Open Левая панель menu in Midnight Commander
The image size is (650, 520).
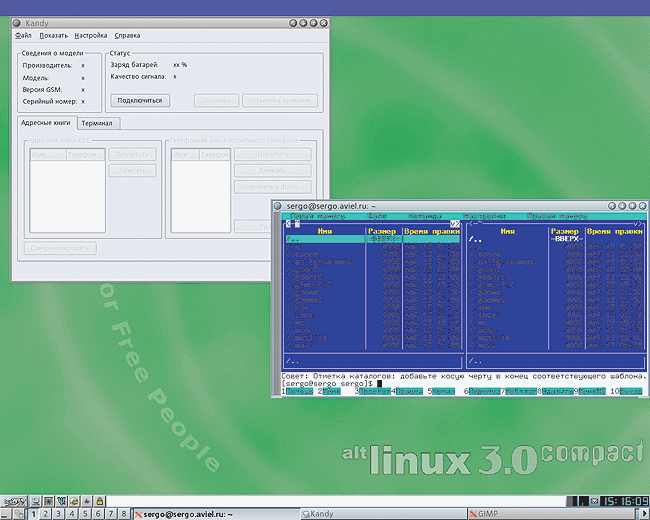pos(318,216)
